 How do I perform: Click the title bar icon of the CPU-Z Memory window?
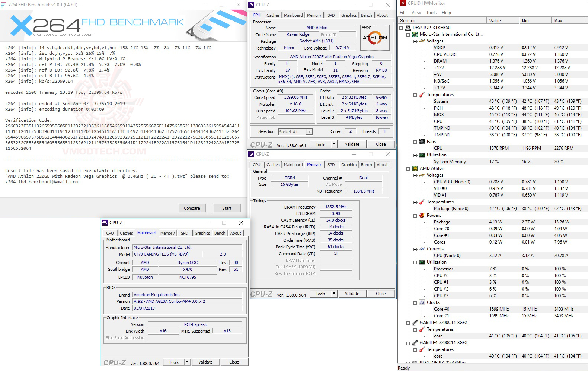(x=251, y=154)
